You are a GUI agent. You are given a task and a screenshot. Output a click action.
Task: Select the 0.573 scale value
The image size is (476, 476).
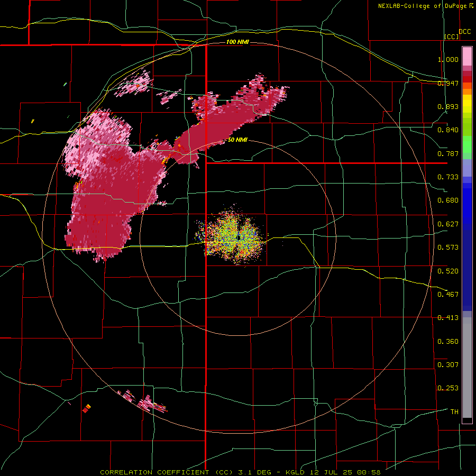pyautogui.click(x=448, y=248)
